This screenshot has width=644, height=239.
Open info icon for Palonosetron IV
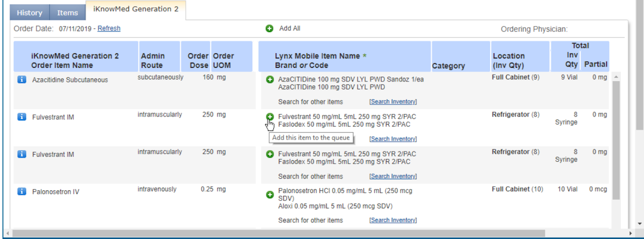point(22,191)
